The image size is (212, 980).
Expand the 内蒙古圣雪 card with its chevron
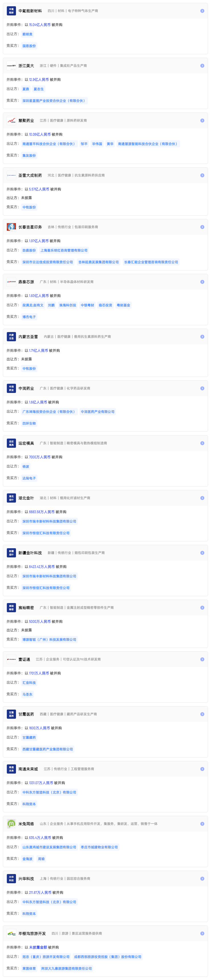point(202,337)
